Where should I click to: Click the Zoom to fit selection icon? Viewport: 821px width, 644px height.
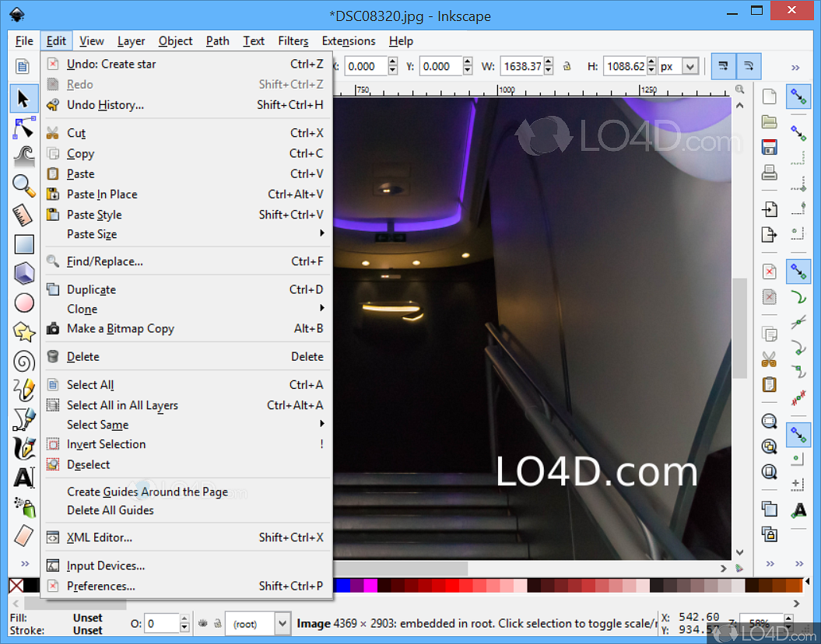pyautogui.click(x=769, y=421)
